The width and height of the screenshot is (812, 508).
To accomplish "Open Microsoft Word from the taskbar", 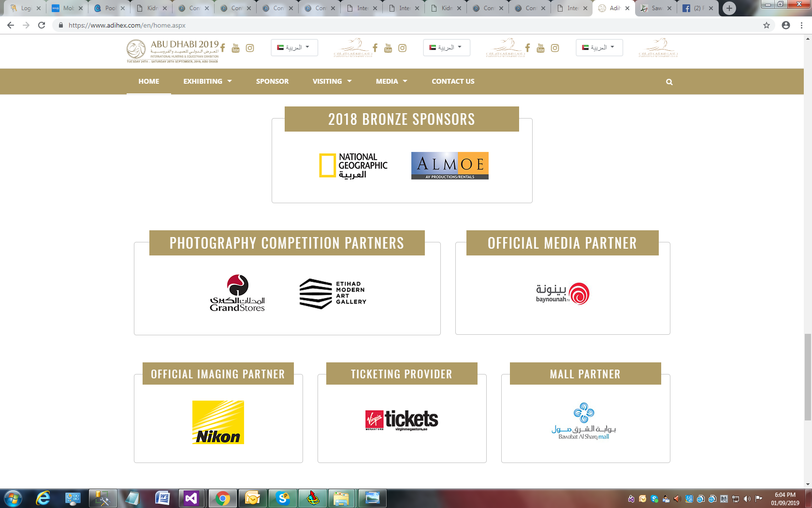I will click(162, 498).
